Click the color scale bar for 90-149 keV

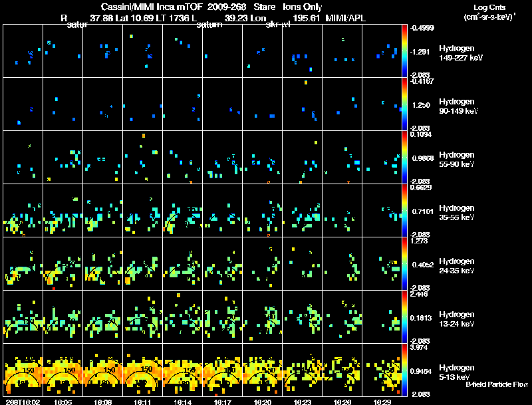coord(404,104)
